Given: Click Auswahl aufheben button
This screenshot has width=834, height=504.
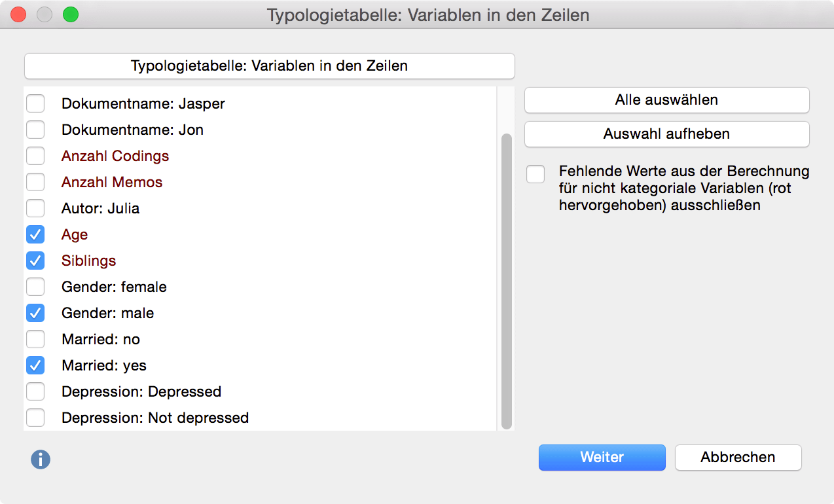Looking at the screenshot, I should [666, 134].
